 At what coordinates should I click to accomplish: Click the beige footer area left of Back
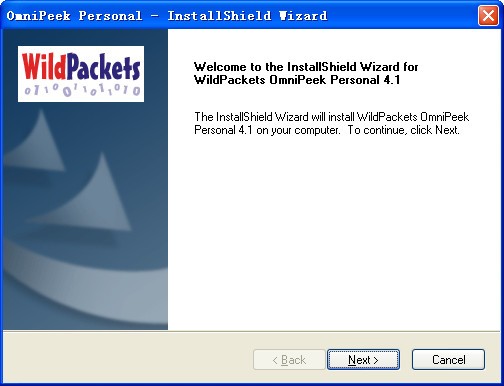(127, 359)
